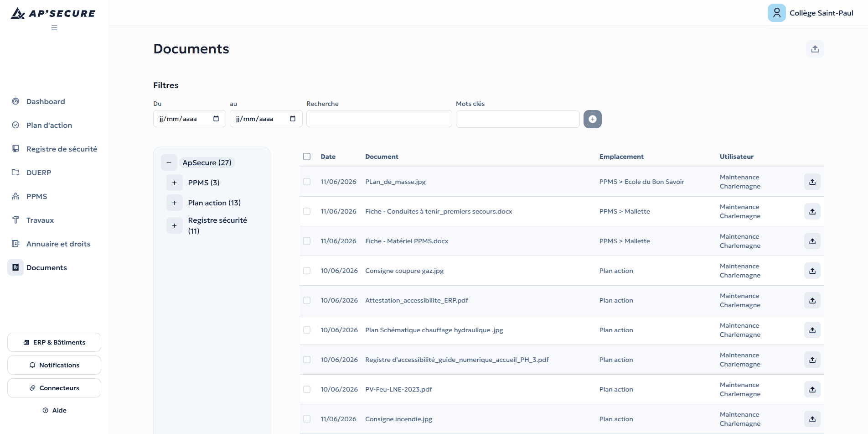This screenshot has width=868, height=434.
Task: Check the box for PLan_de_masse.jpg
Action: point(307,182)
